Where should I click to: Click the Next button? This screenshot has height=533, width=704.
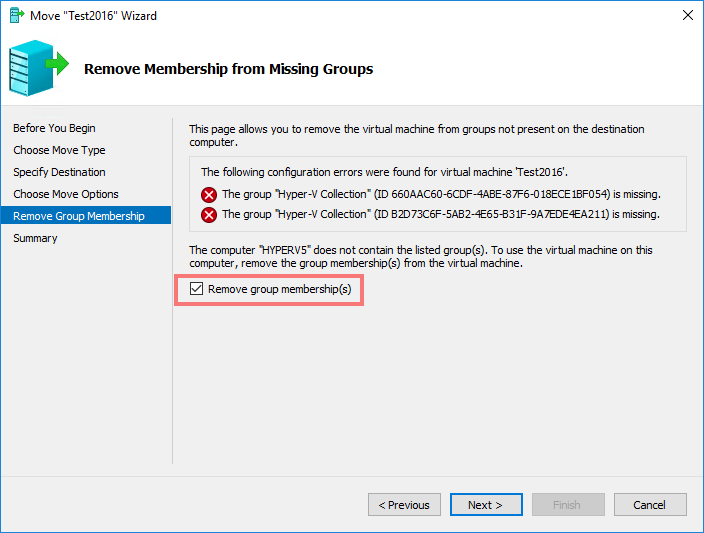(486, 505)
